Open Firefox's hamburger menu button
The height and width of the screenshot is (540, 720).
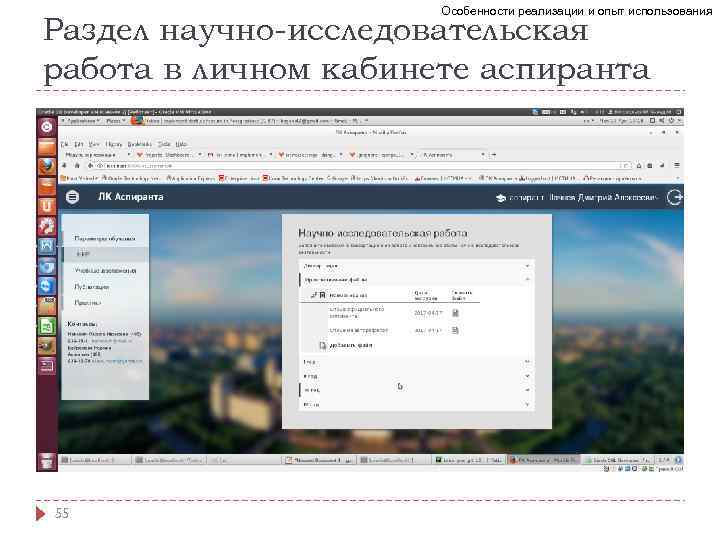(677, 165)
